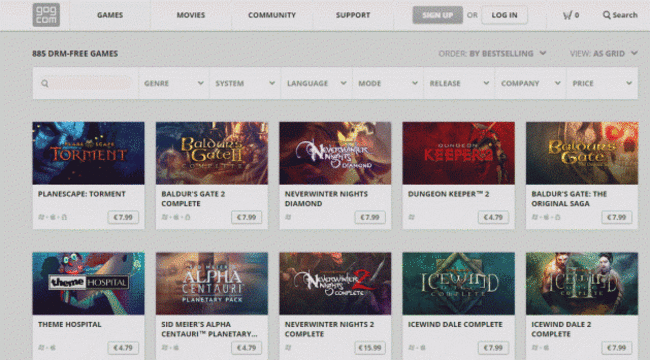The width and height of the screenshot is (650, 360).
Task: Open Baldur's Gate Original Saga cover thumbnail
Action: pos(582,153)
